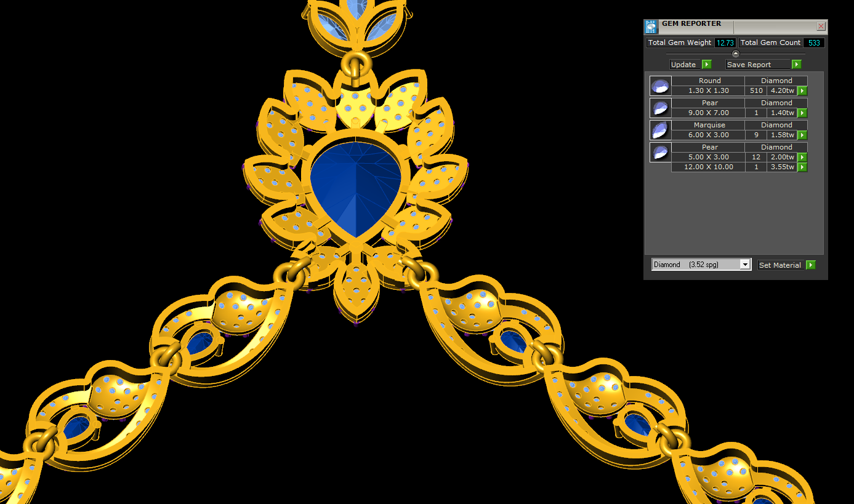Click the Total Gem Count label

pyautogui.click(x=771, y=42)
